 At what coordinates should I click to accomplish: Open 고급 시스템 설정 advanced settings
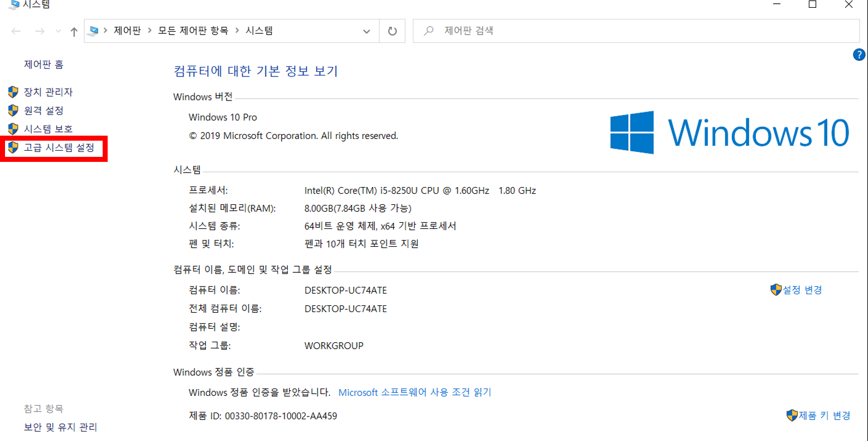point(59,148)
